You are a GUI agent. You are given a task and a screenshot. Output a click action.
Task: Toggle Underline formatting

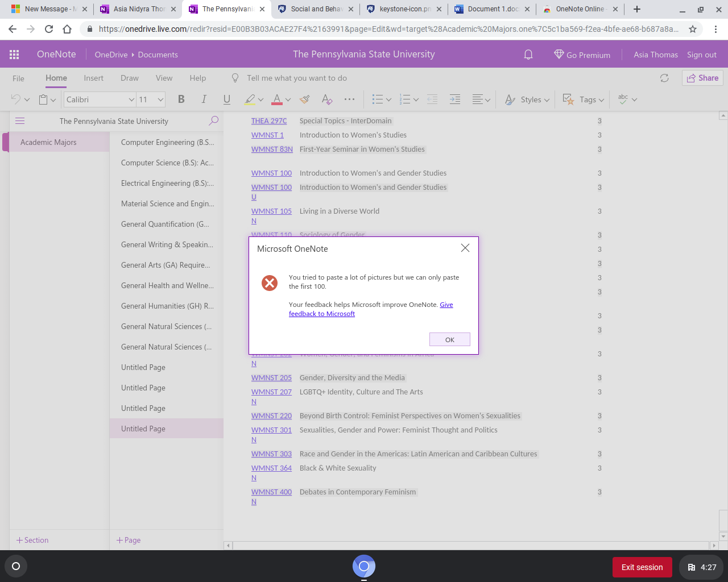[226, 99]
